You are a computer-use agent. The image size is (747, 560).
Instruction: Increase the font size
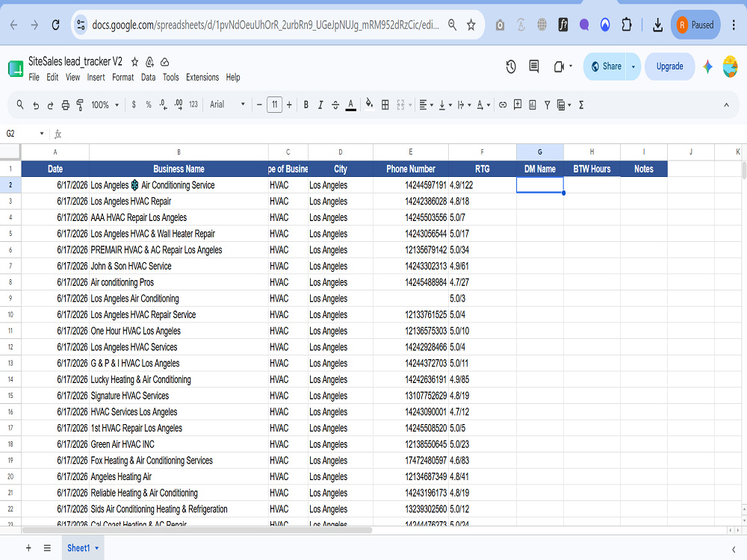(x=289, y=105)
